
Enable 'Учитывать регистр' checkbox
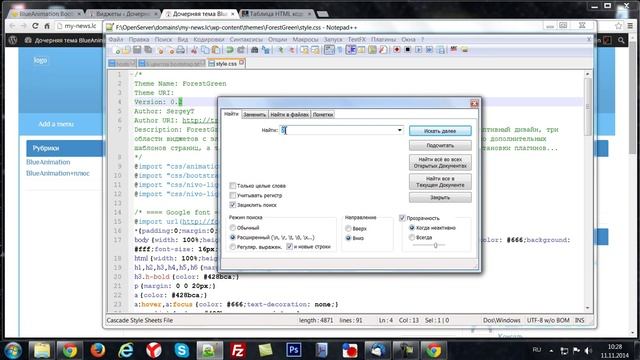coord(233,196)
